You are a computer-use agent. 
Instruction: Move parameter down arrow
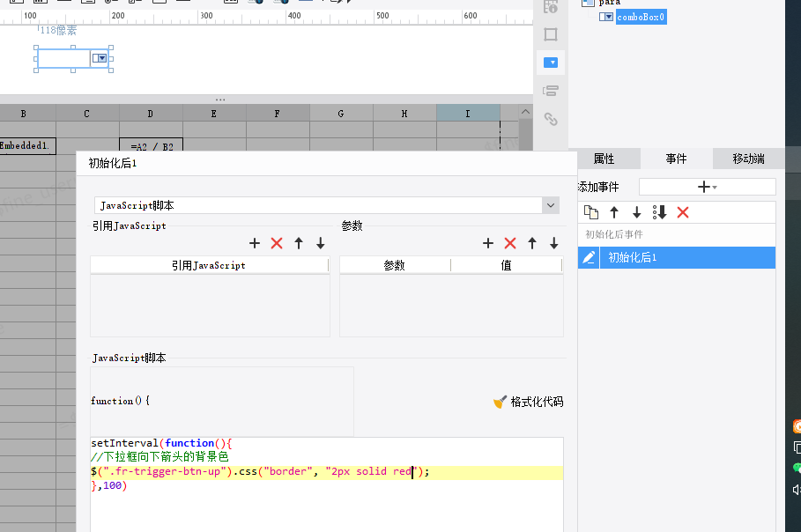coord(553,243)
